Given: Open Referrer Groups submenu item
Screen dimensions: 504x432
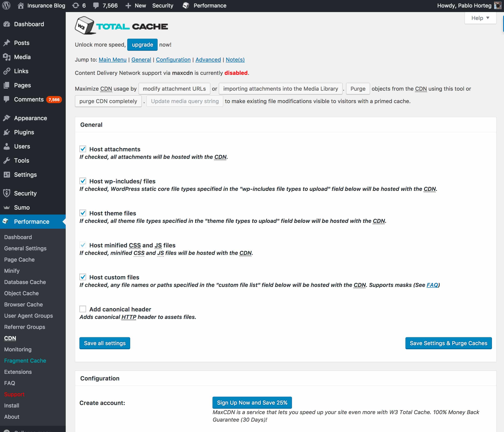Looking at the screenshot, I should (25, 327).
